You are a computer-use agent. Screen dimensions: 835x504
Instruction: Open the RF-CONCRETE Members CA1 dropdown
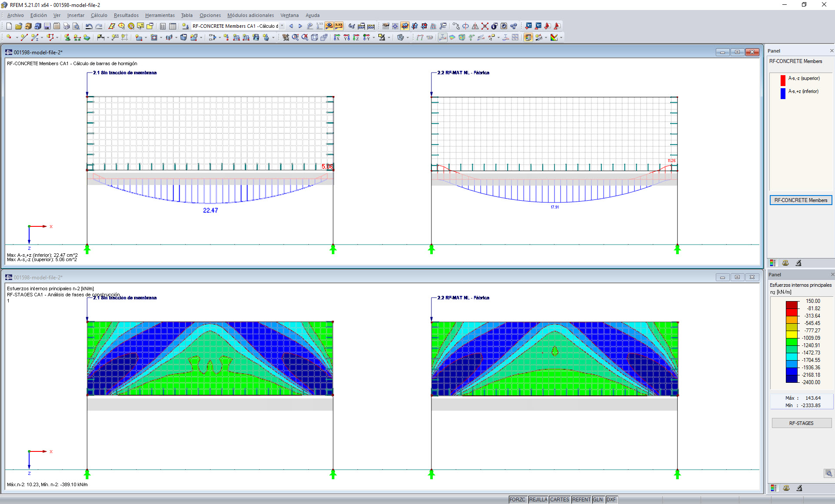[282, 26]
